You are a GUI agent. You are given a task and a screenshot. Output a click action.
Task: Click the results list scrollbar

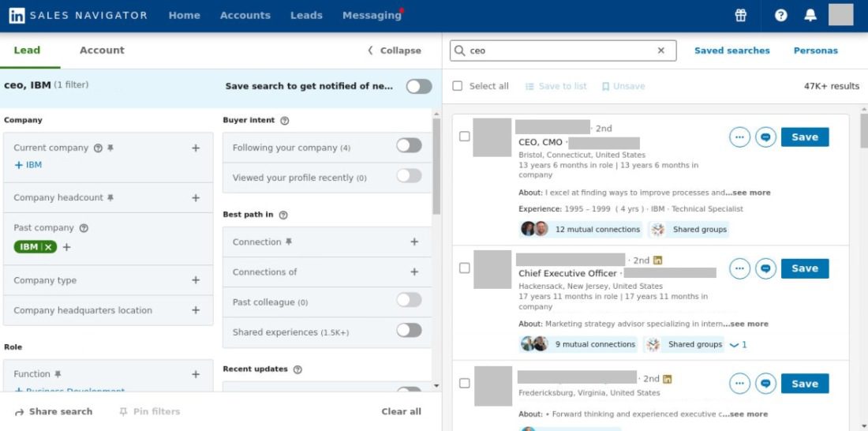864,131
